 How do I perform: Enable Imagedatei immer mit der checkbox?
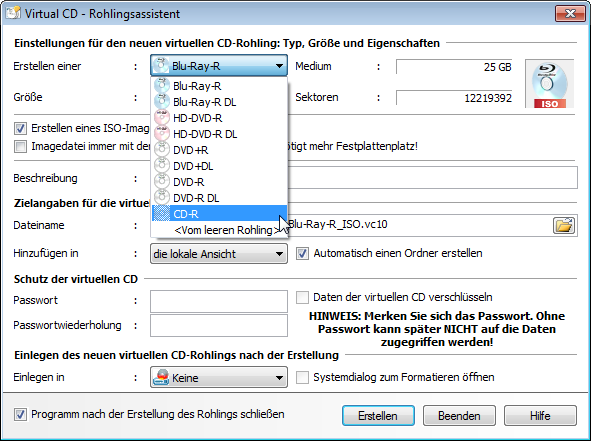click(x=20, y=146)
